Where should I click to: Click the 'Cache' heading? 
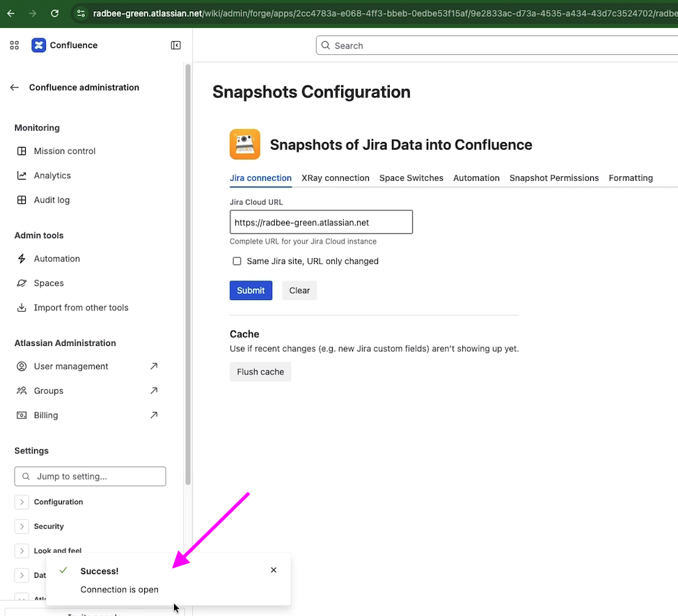click(x=244, y=334)
